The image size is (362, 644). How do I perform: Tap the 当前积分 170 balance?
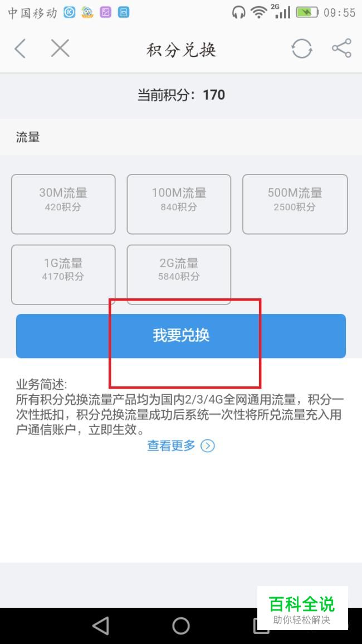click(181, 95)
